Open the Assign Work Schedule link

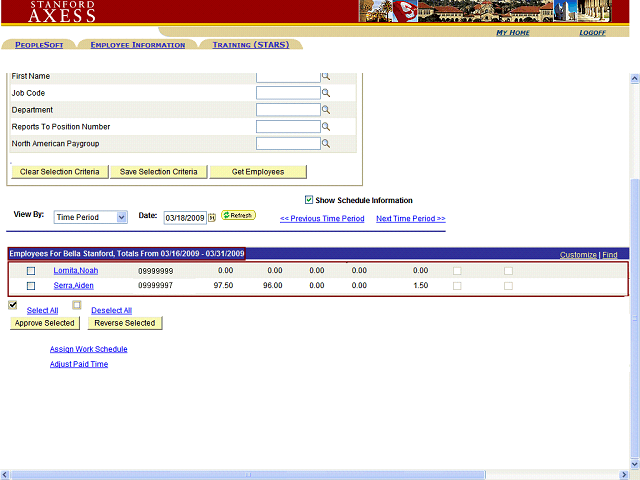pyautogui.click(x=88, y=349)
